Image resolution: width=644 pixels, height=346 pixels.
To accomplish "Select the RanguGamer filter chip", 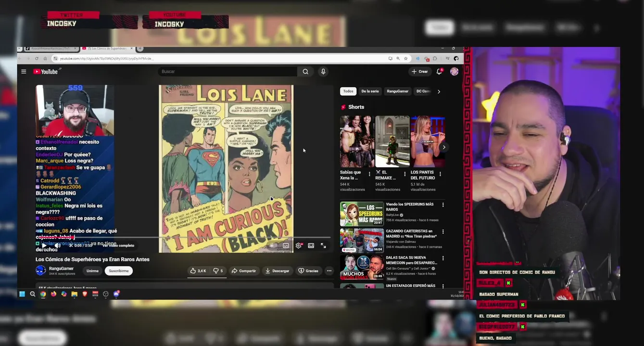I will pyautogui.click(x=398, y=91).
